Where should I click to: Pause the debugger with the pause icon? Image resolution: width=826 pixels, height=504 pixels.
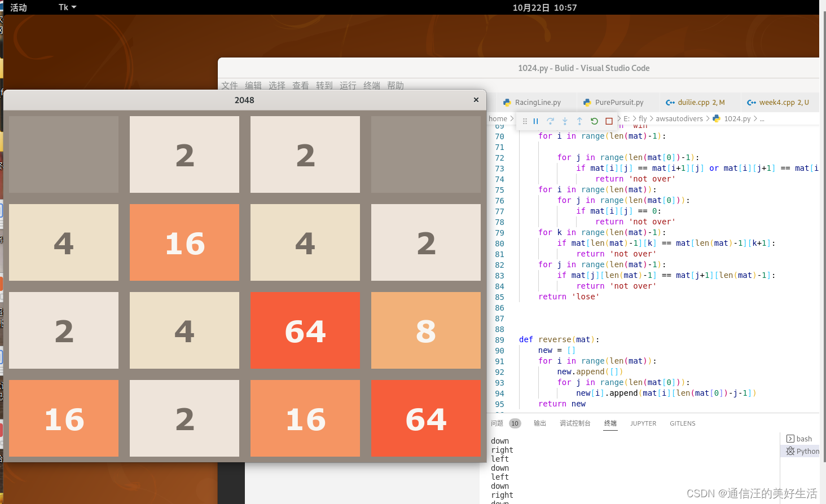tap(536, 121)
